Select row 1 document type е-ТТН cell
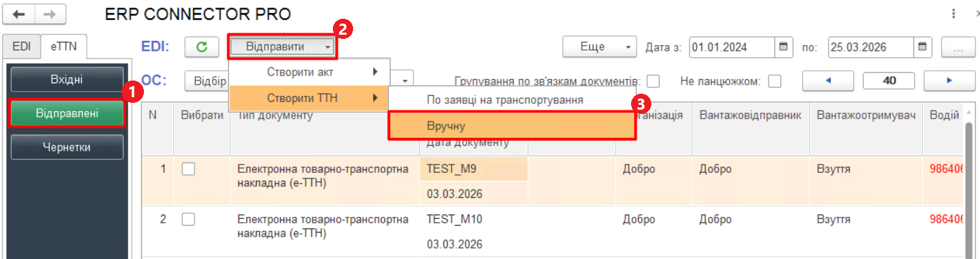 click(325, 181)
